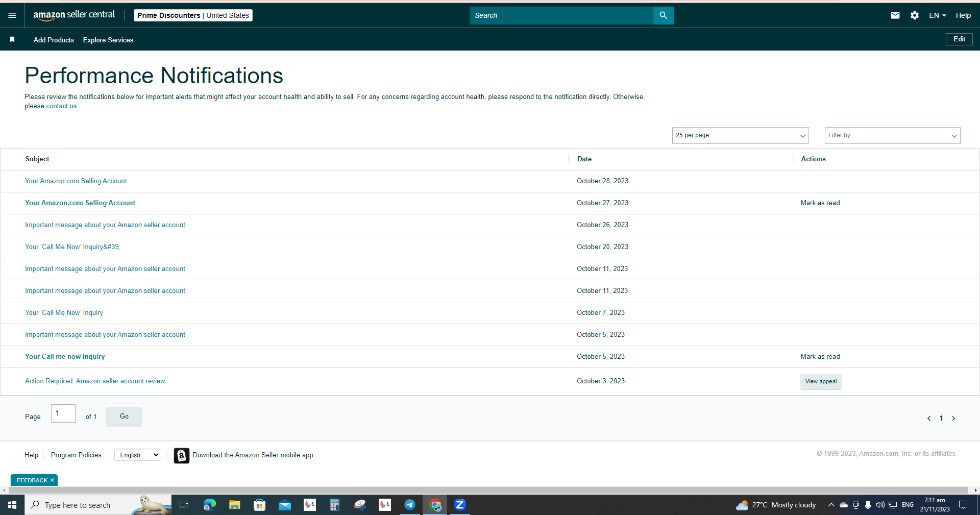Open the Mail app from the taskbar
The height and width of the screenshot is (515, 980).
pos(284,505)
